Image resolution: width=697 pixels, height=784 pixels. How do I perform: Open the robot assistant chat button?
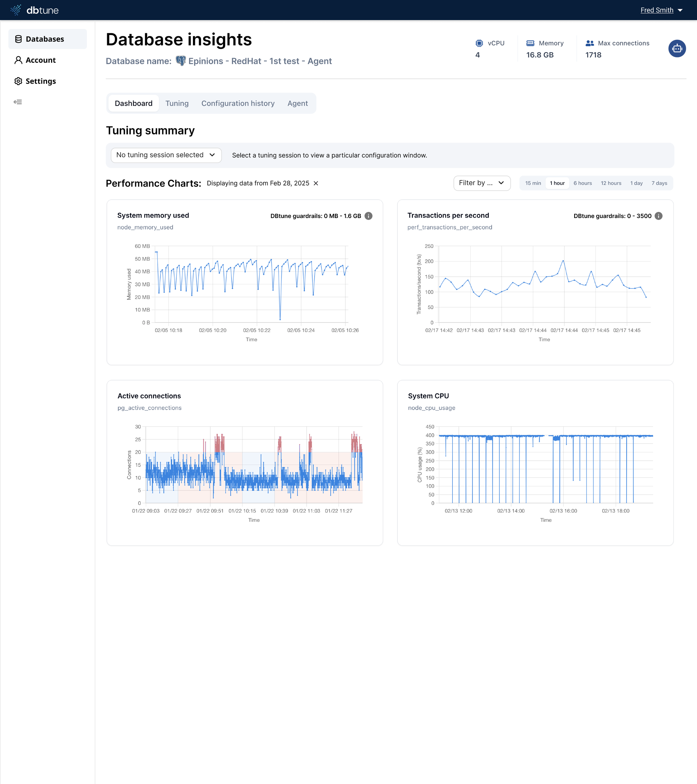tap(677, 49)
